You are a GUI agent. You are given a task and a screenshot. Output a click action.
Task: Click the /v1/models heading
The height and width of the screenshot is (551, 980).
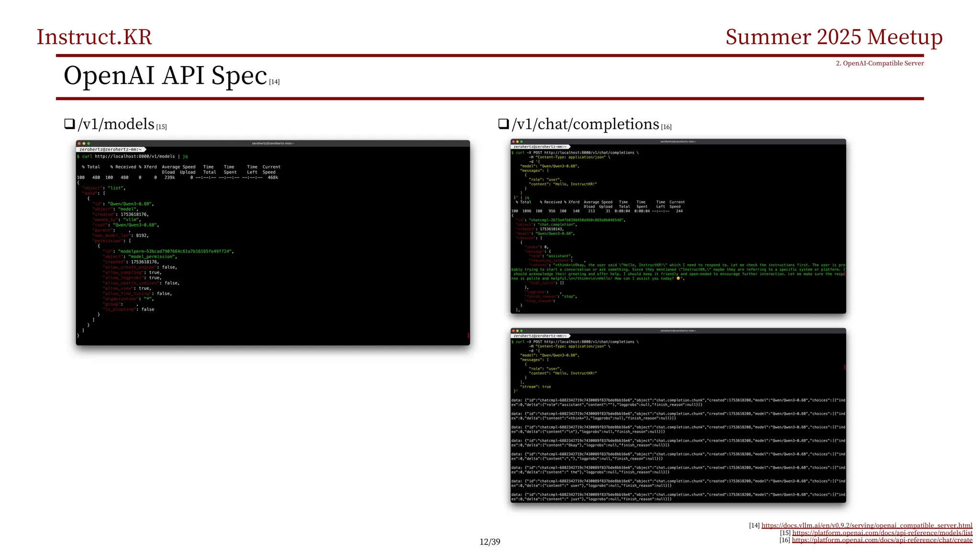[x=116, y=124]
